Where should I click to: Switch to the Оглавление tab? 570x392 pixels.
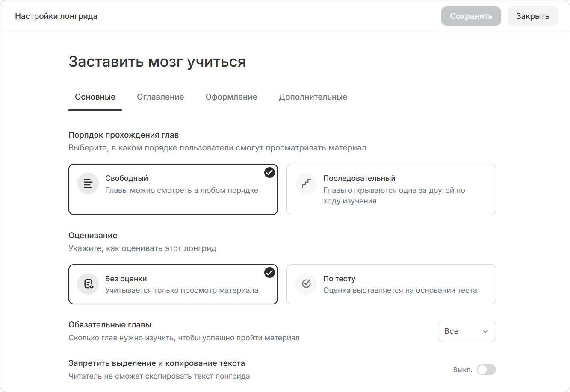(x=160, y=97)
